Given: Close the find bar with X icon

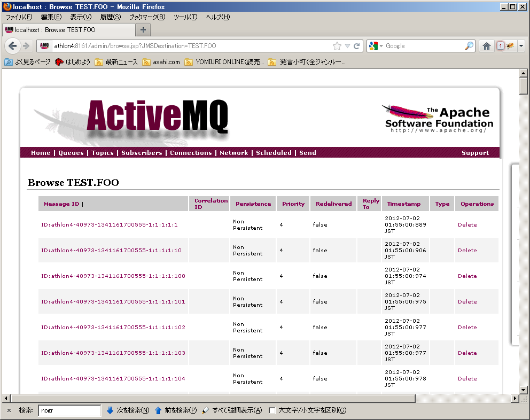Looking at the screenshot, I should pyautogui.click(x=9, y=410).
